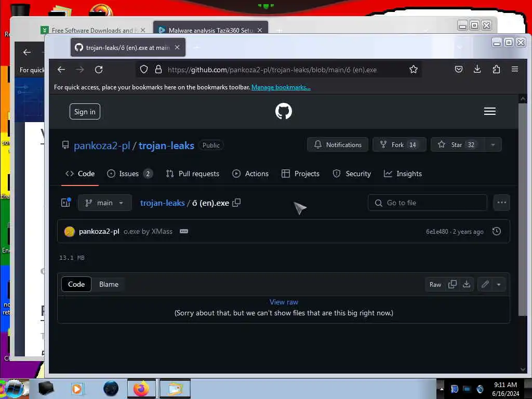Screen dimensions: 532x399
Task: Click the edit pencil icon
Action: pos(485,284)
